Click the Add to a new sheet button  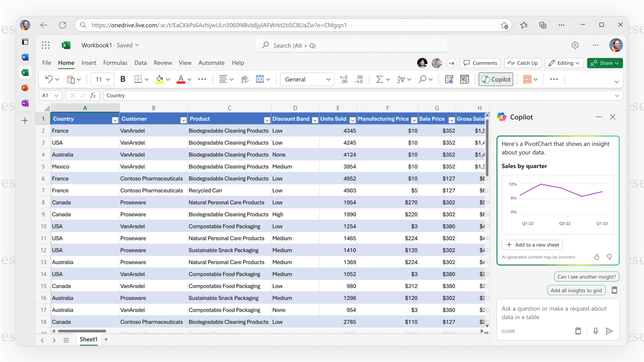click(532, 244)
